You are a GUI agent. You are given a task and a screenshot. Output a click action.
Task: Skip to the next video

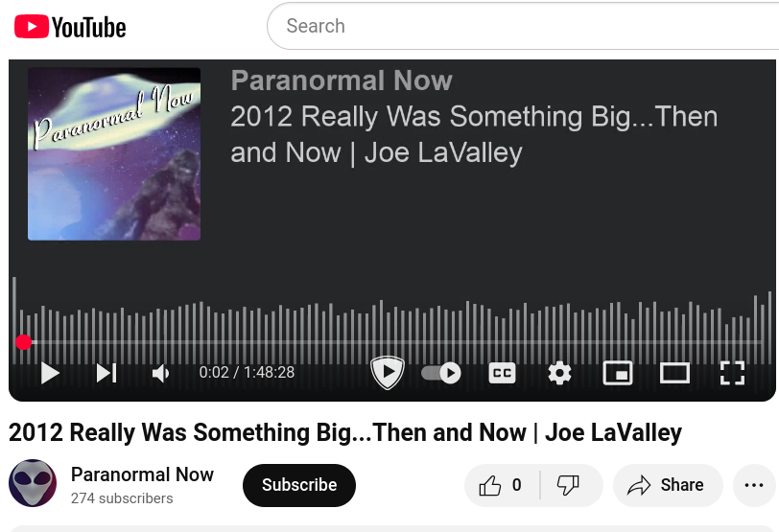(x=106, y=373)
